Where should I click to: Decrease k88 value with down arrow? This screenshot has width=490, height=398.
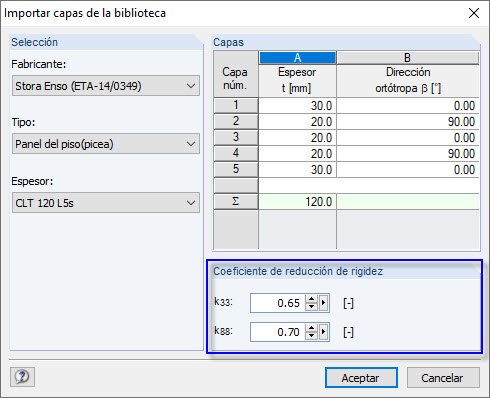coord(311,336)
